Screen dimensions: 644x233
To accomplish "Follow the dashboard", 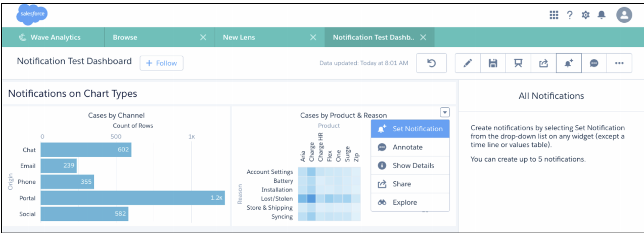I will click(x=161, y=63).
